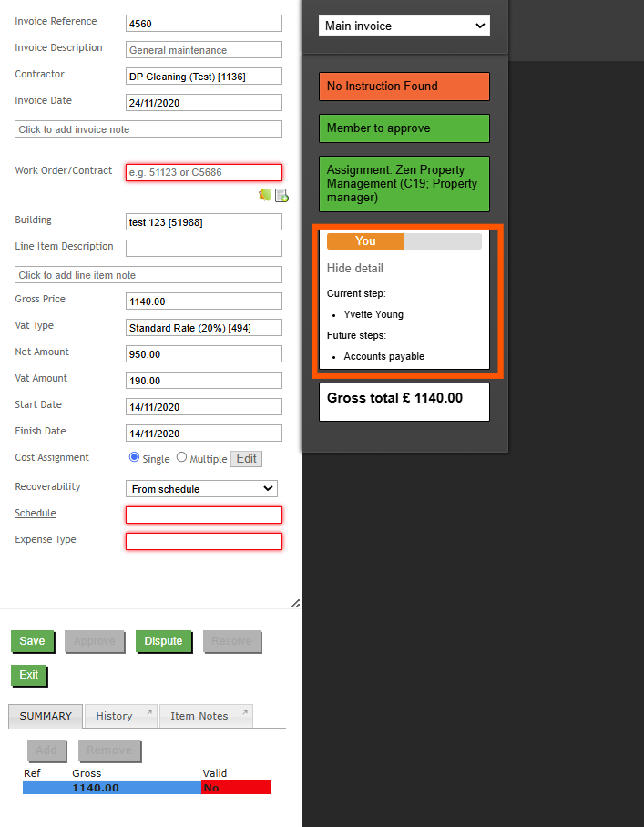Click the greyed Resolve button
The image size is (644, 827).
coord(231,641)
